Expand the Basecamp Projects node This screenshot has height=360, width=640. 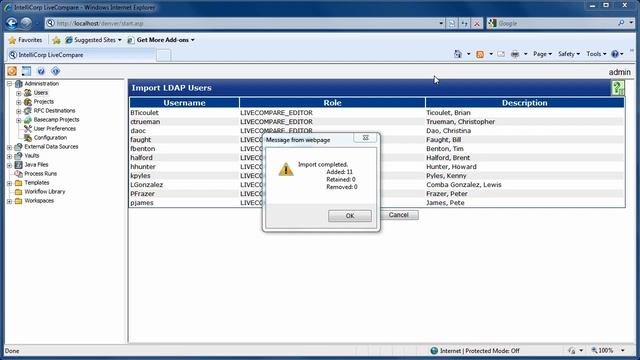pos(18,120)
